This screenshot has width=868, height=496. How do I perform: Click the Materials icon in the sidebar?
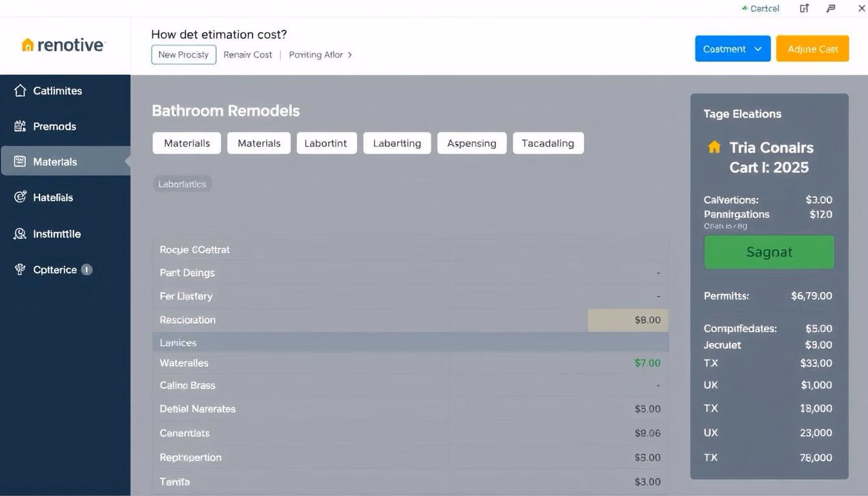(x=20, y=161)
